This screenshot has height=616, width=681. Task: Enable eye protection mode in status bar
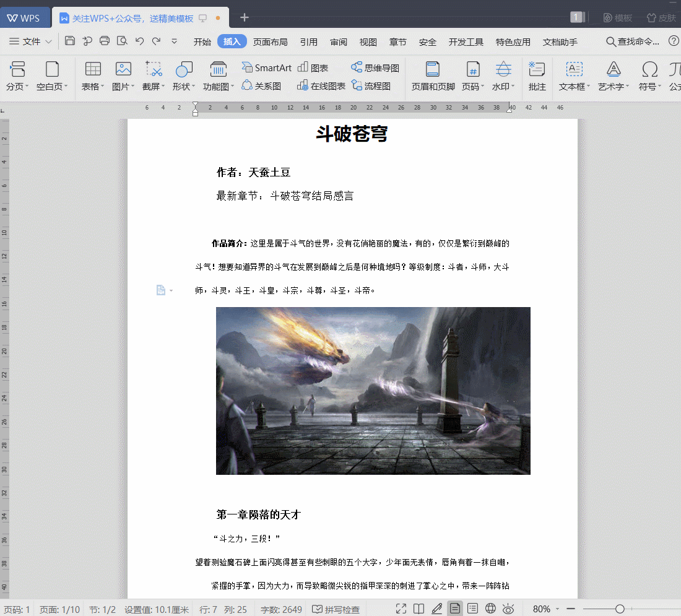[508, 609]
